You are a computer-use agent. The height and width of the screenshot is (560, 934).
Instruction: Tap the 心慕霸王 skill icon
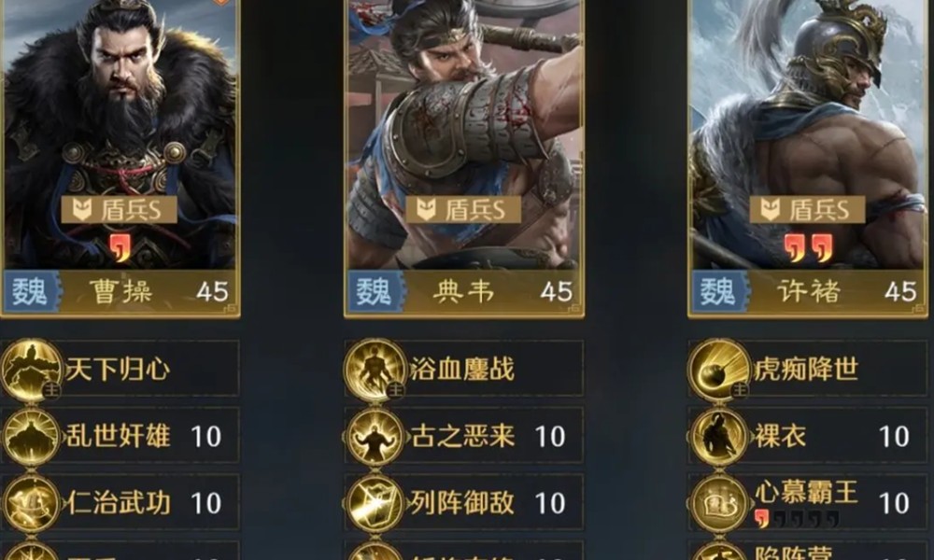pyautogui.click(x=719, y=503)
